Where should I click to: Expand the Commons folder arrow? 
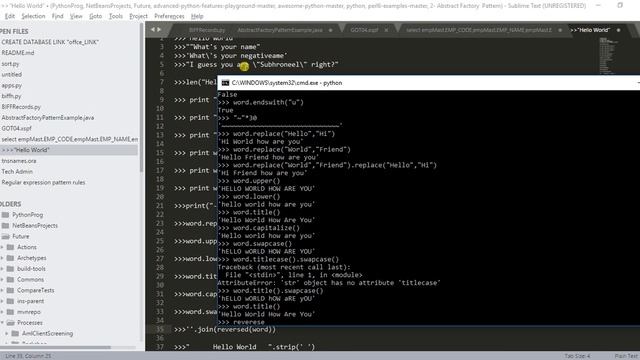2,280
